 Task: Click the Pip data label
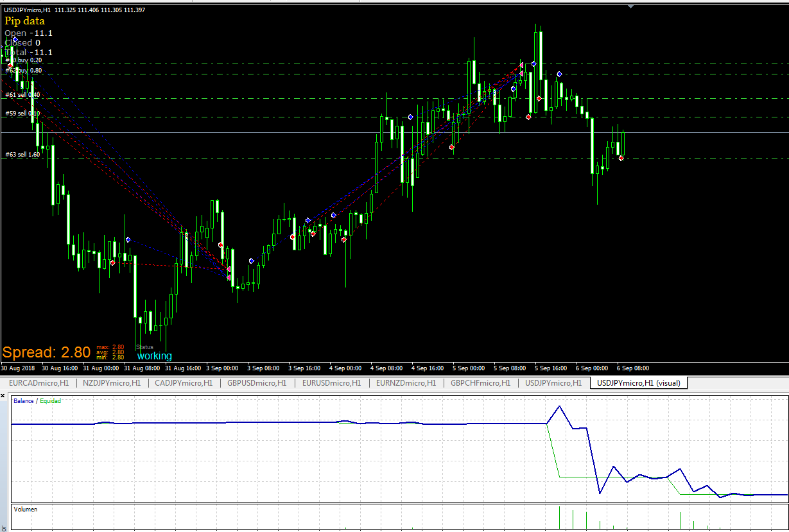pos(24,21)
